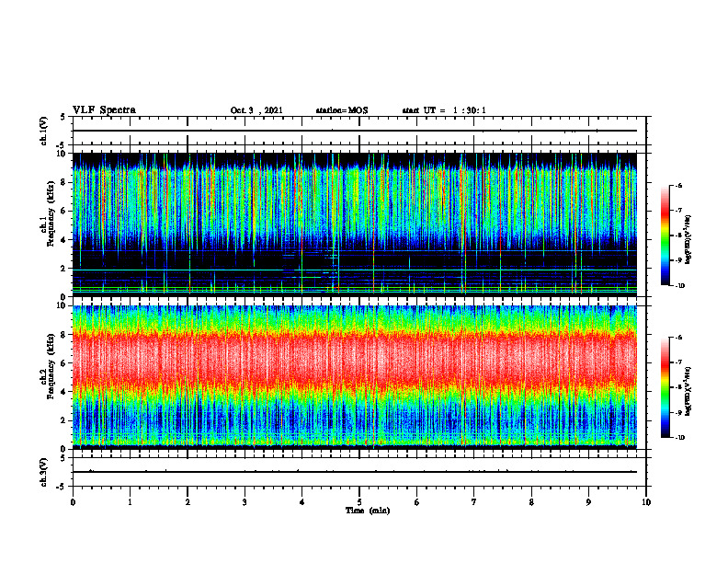Click "-6" label on ch.2 colorbar

(x=678, y=338)
